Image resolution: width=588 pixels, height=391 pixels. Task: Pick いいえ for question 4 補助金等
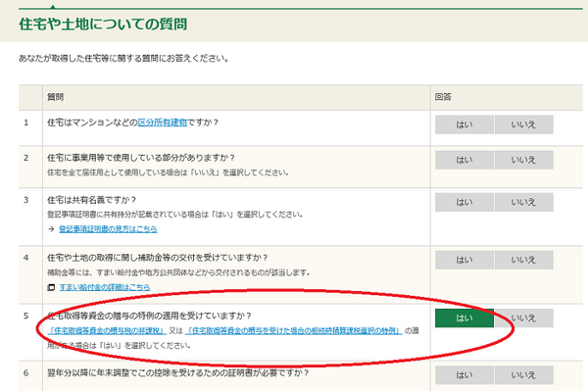(524, 260)
